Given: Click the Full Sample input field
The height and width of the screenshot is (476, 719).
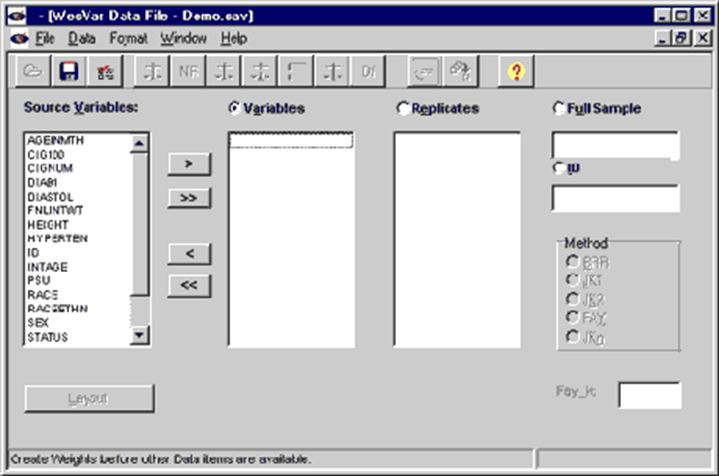Looking at the screenshot, I should point(615,145).
